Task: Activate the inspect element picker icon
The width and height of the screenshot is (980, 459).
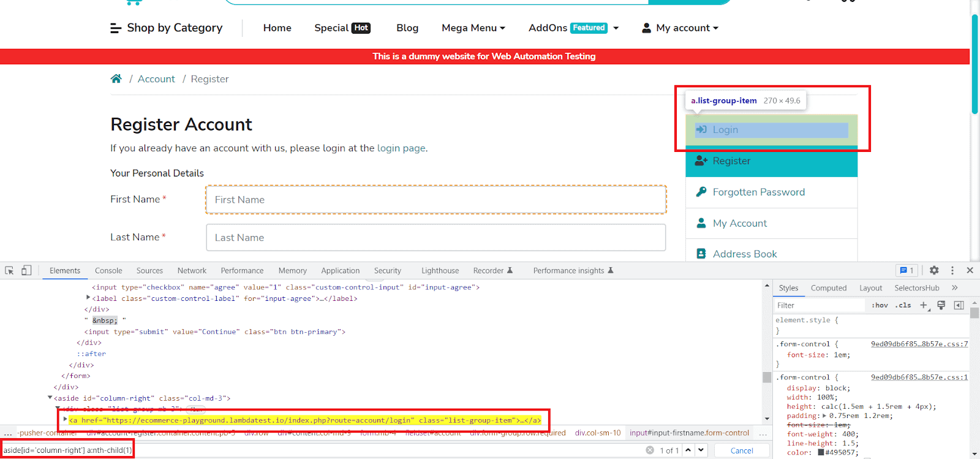Action: point(9,270)
